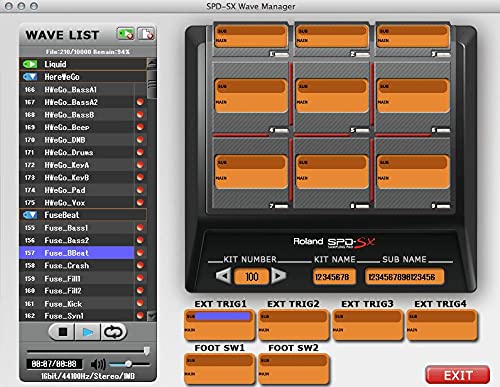The image size is (500, 387).
Task: Toggle loop playback button
Action: [114, 332]
